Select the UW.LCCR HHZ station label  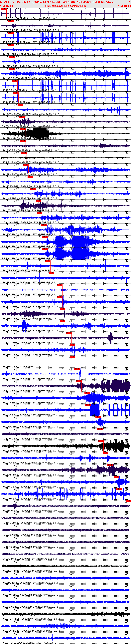[31, 619]
